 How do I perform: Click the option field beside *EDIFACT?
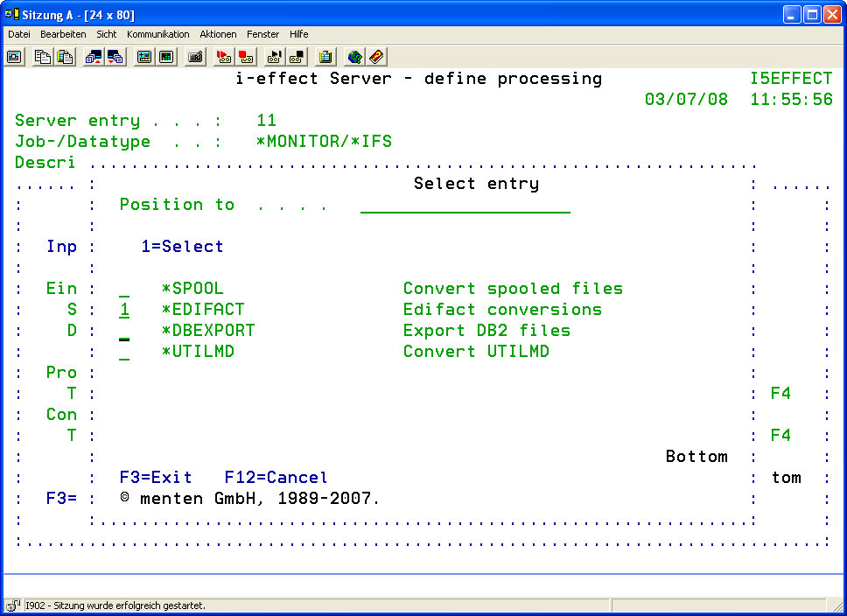tap(124, 310)
